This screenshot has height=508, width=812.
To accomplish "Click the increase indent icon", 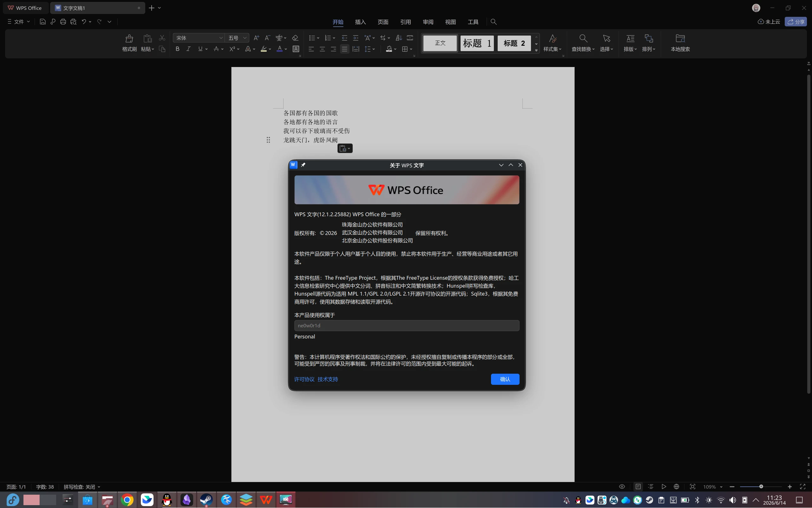I will point(356,38).
